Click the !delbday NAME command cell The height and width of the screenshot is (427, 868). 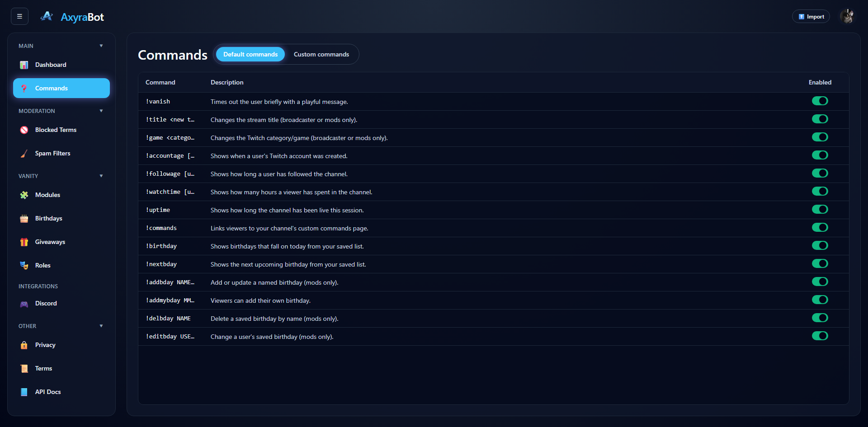coord(168,318)
